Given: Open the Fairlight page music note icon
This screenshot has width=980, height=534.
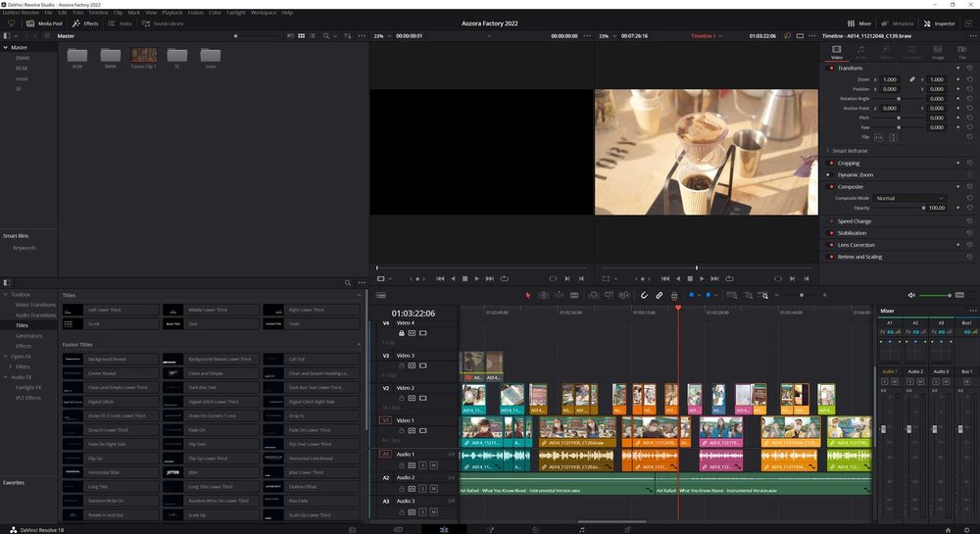Looking at the screenshot, I should click(581, 528).
